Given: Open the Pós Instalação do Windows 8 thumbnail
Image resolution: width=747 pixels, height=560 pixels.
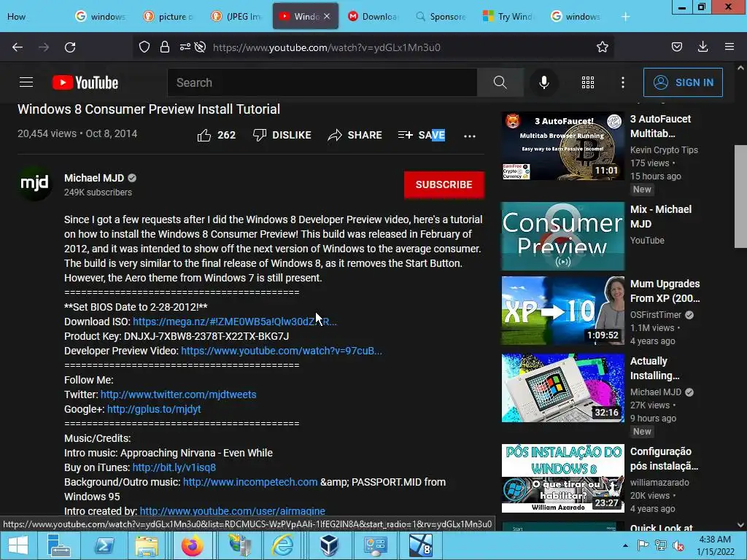Looking at the screenshot, I should (562, 478).
